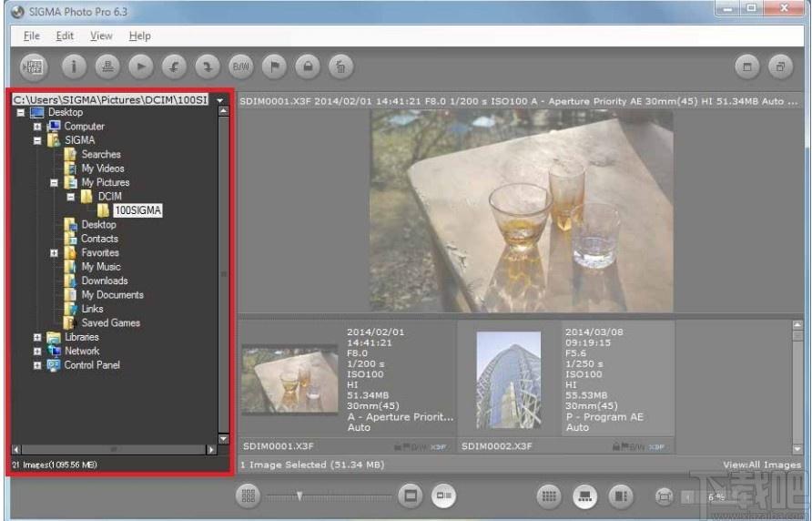Select the 100SIGMA folder
Image resolution: width=812 pixels, height=521 pixels.
tap(137, 210)
